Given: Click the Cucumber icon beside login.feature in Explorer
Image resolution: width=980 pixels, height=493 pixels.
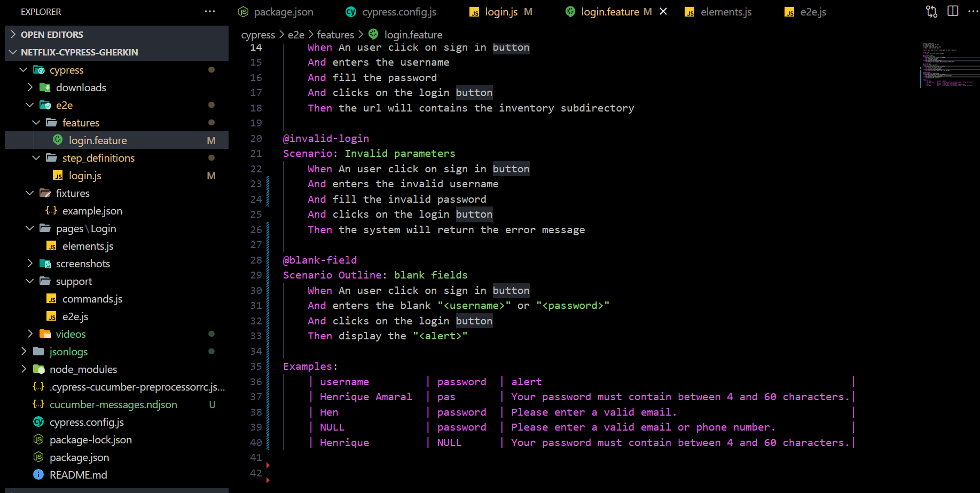Looking at the screenshot, I should 58,140.
